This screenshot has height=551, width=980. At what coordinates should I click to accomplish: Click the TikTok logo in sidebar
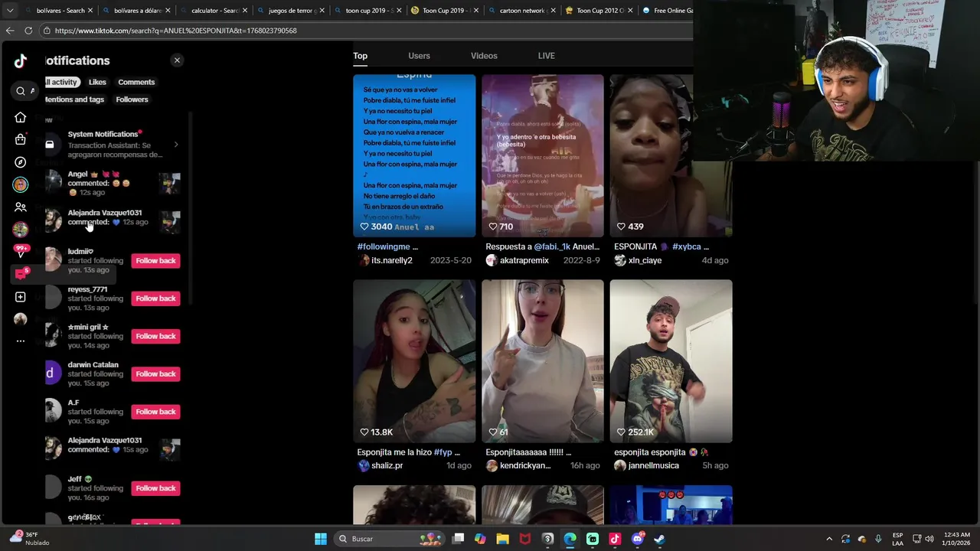(x=21, y=61)
